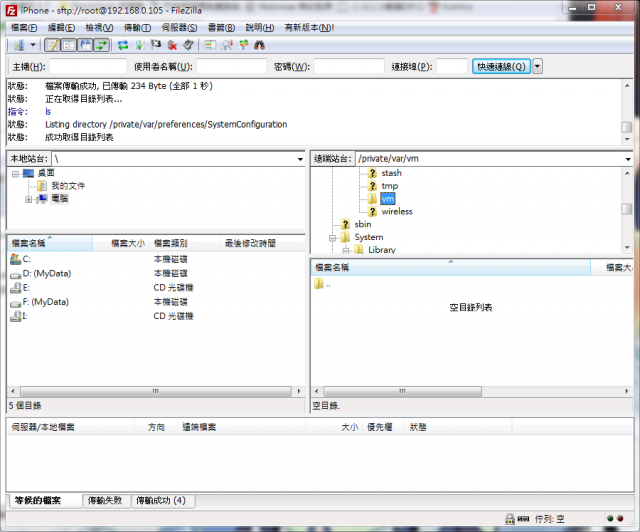This screenshot has height=532, width=640.
Task: Collapse the System tree node
Action: tap(332, 238)
